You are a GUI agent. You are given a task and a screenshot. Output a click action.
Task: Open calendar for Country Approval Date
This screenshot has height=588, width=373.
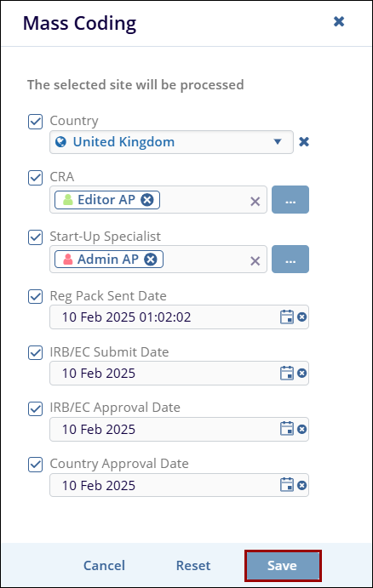click(287, 485)
